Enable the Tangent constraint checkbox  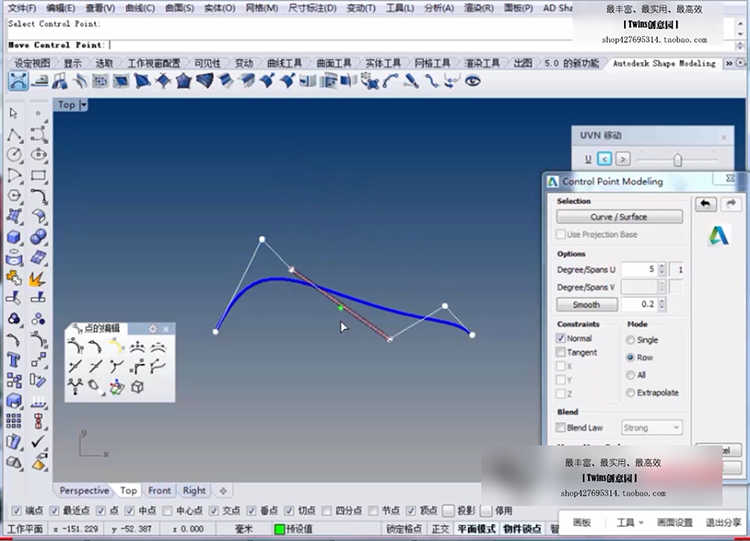pyautogui.click(x=561, y=352)
